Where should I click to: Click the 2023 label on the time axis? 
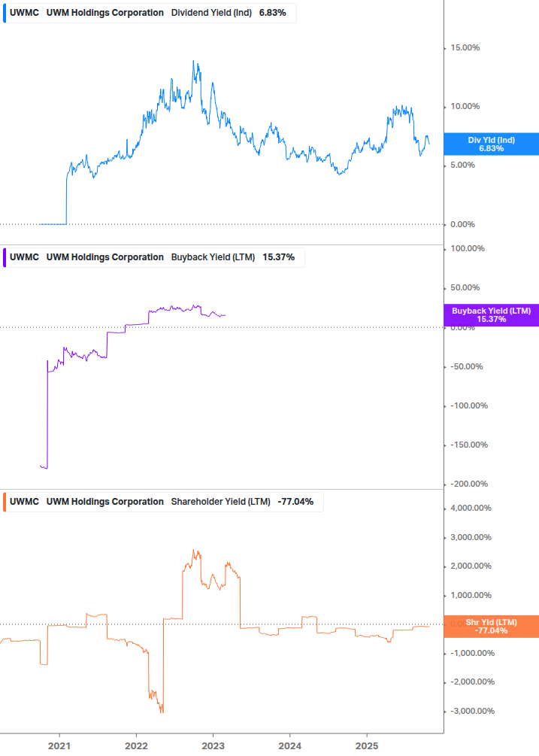(x=213, y=744)
